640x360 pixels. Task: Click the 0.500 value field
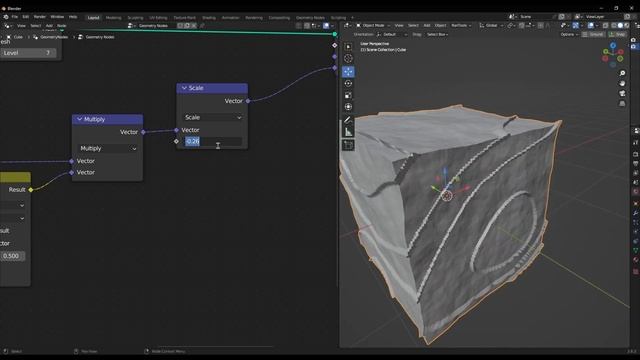tap(12, 256)
